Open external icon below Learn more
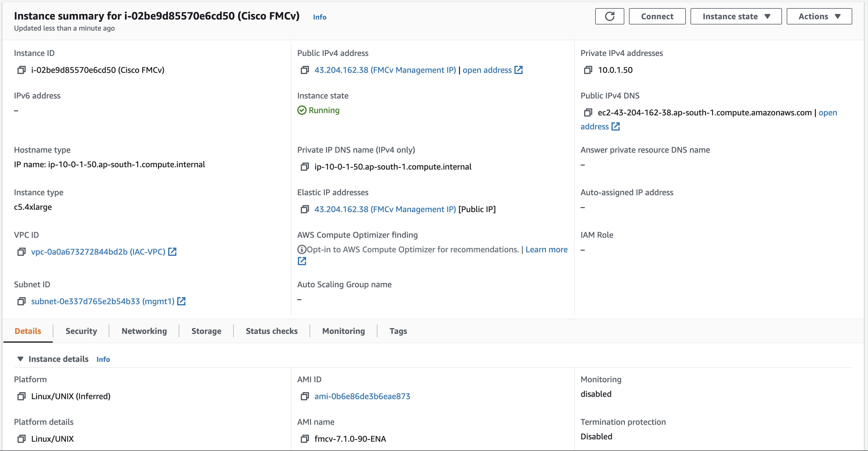The width and height of the screenshot is (868, 451). 302,261
